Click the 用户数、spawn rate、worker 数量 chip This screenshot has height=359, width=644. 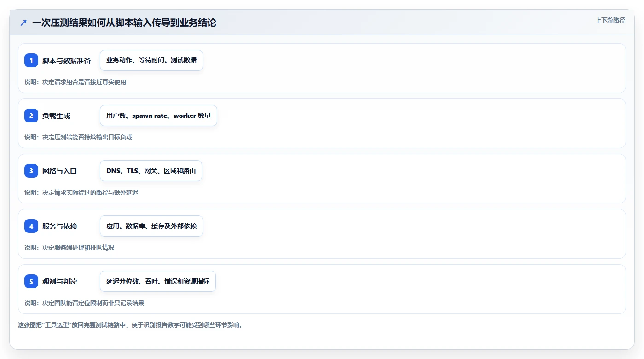[158, 116]
